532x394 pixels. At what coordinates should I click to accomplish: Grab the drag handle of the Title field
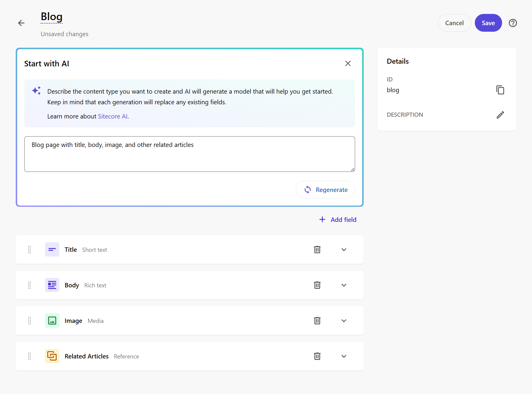tap(29, 249)
